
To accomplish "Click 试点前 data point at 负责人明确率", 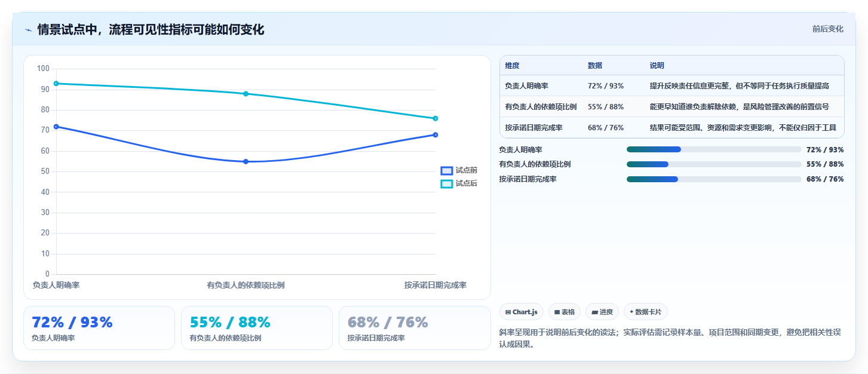I will [x=56, y=127].
